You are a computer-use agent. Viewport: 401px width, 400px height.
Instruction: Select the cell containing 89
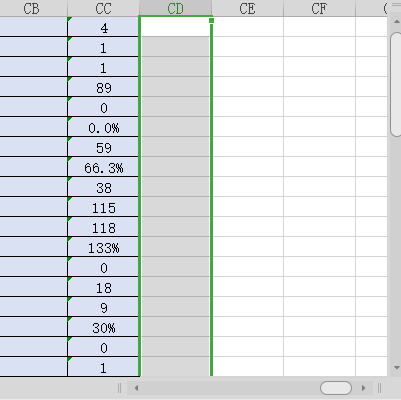(x=103, y=87)
